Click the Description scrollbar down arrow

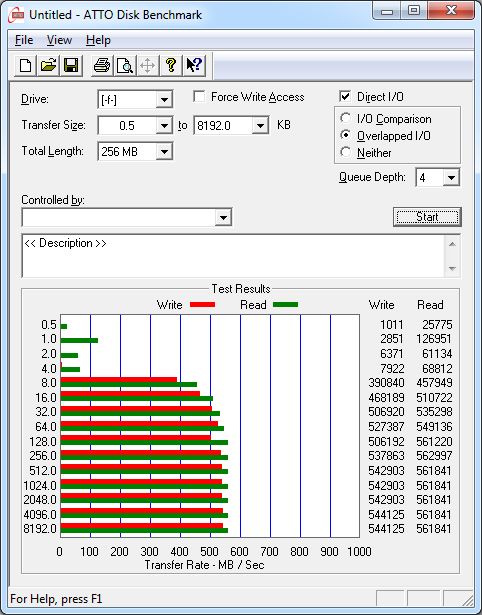tap(452, 269)
